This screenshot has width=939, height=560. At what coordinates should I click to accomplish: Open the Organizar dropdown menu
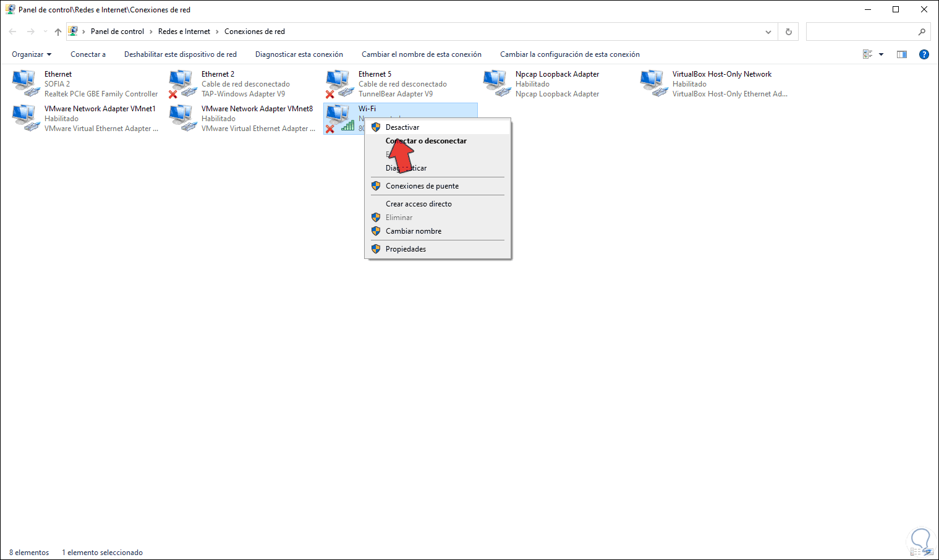(32, 54)
